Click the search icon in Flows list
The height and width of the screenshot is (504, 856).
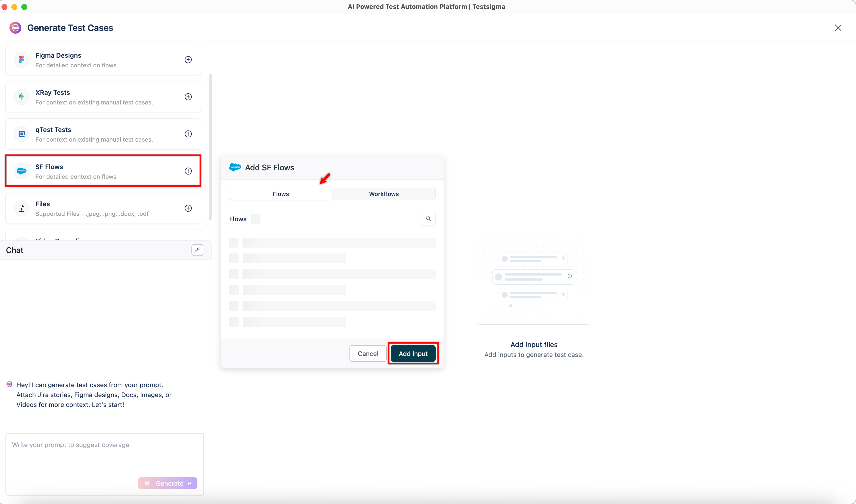[x=428, y=219]
